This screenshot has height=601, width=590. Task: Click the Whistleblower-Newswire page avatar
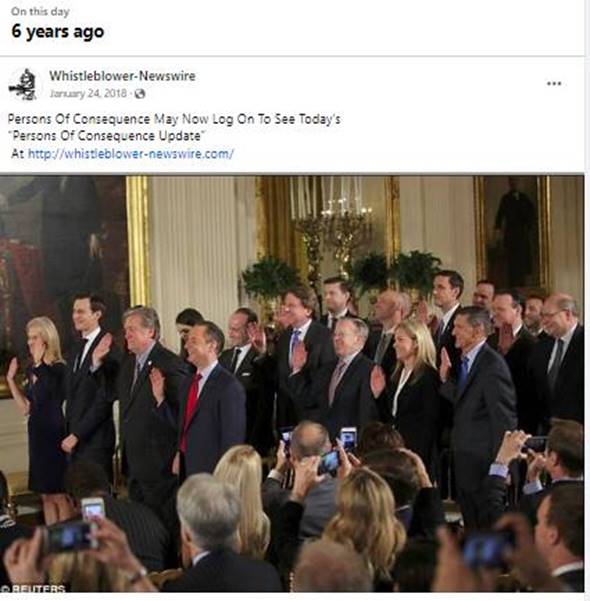[23, 84]
